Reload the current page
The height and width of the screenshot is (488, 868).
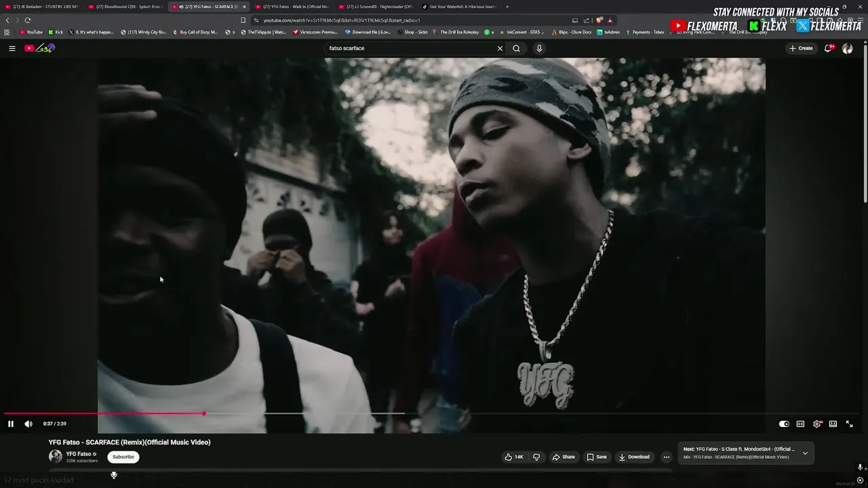(28, 20)
